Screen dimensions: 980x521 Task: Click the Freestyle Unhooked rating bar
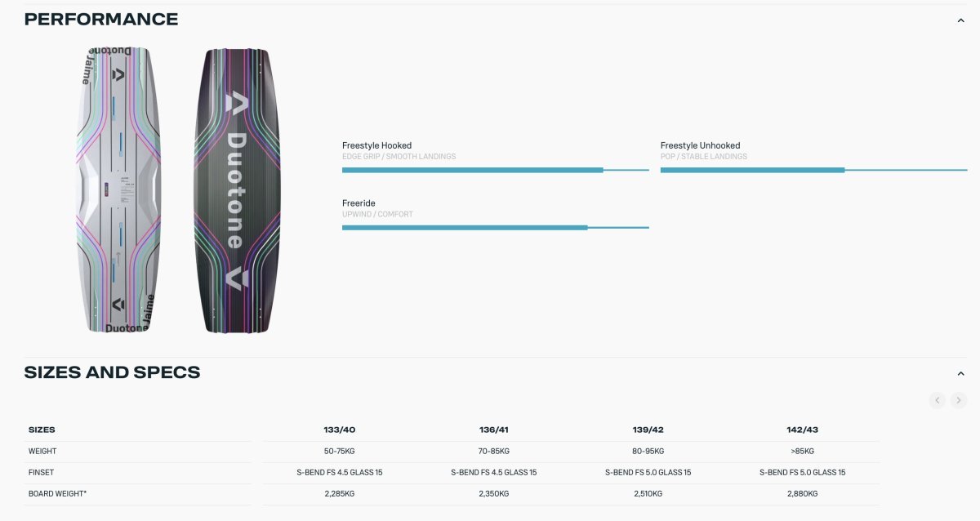813,170
